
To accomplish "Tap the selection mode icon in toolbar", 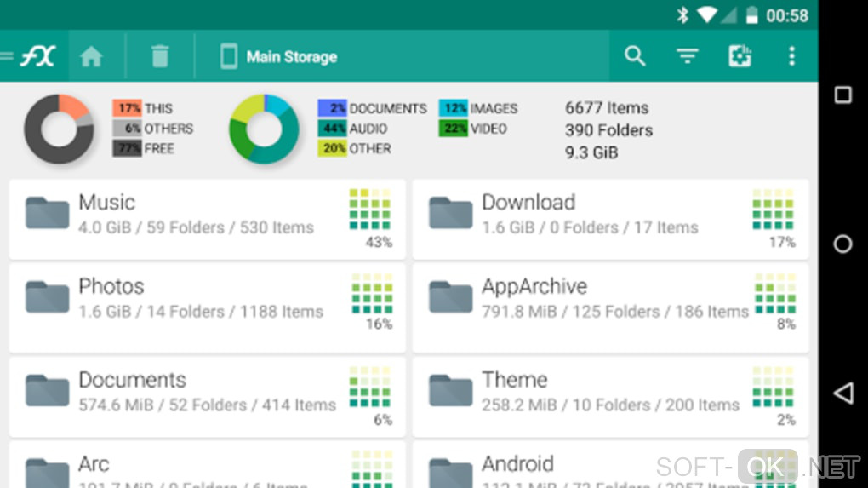I will tap(740, 56).
